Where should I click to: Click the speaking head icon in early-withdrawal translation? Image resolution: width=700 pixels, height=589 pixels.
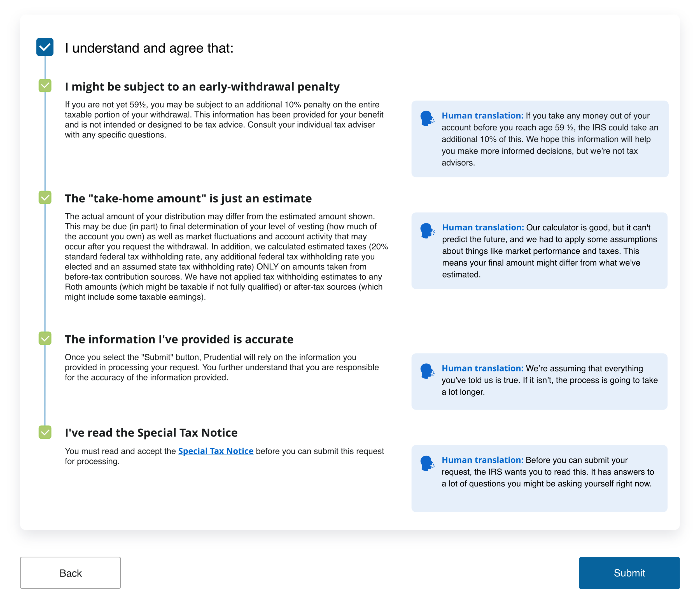428,118
